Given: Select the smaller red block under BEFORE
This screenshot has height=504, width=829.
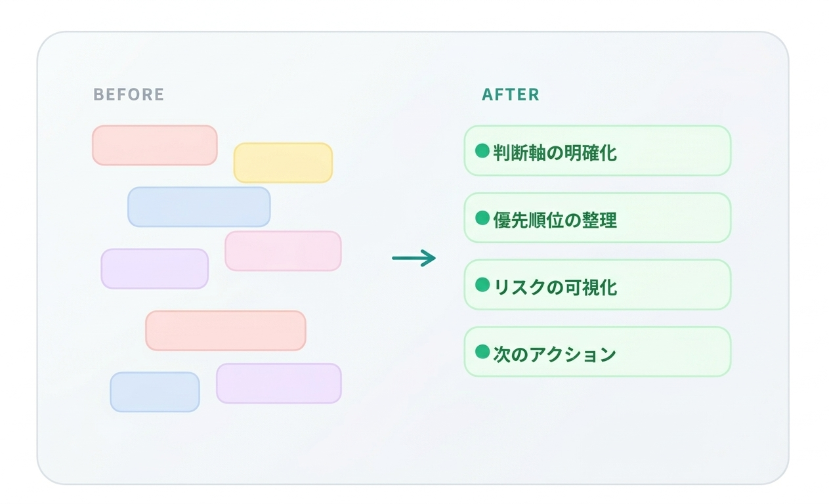Looking at the screenshot, I should click(154, 145).
